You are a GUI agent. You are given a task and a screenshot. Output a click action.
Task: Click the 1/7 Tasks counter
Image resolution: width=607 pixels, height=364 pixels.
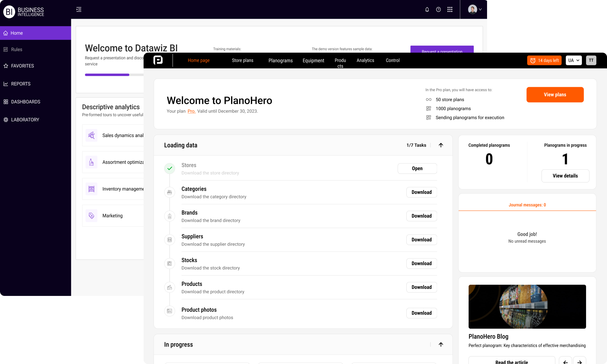click(416, 145)
